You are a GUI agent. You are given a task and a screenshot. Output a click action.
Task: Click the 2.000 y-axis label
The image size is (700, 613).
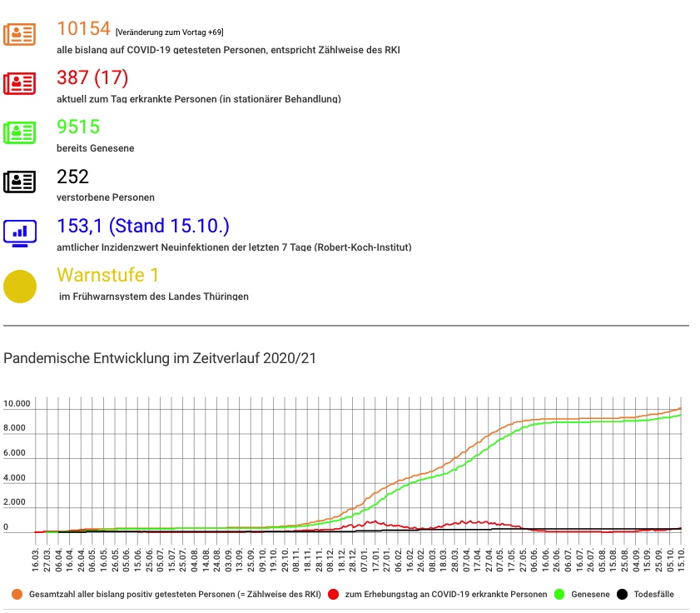click(14, 502)
